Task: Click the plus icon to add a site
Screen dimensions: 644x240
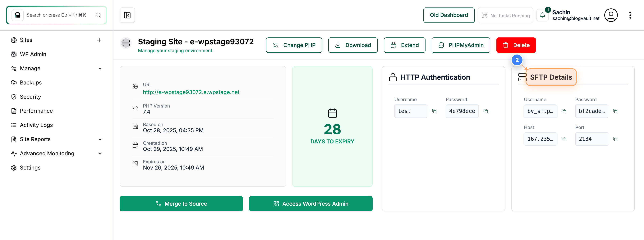Action: [x=99, y=40]
